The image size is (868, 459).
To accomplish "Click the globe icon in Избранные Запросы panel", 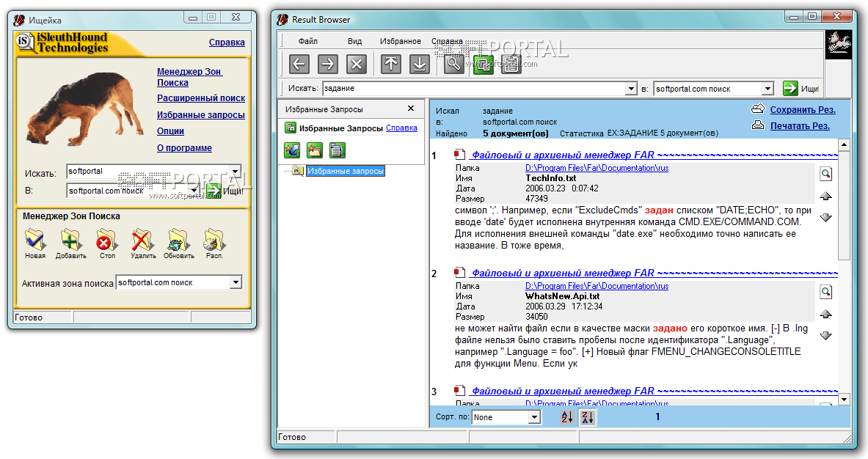I will 292,150.
